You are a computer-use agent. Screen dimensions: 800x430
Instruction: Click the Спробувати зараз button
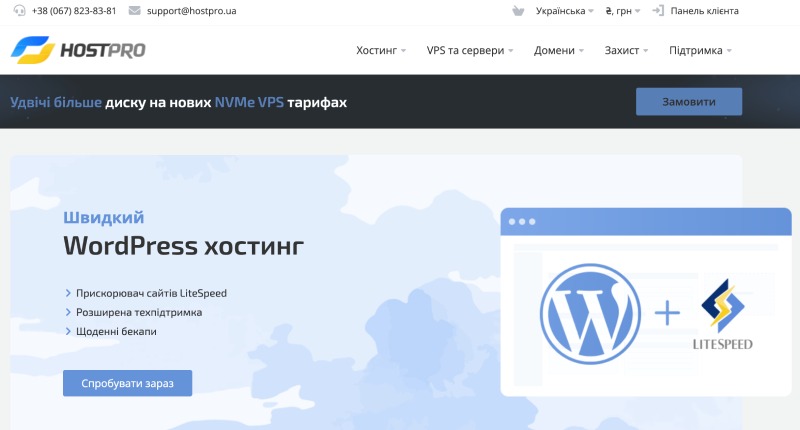[x=128, y=383]
